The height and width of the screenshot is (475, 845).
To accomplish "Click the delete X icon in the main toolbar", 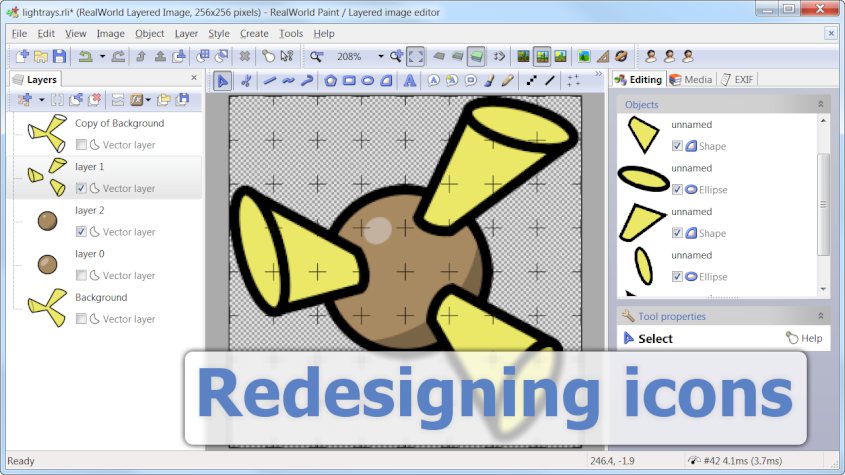I will coord(245,56).
